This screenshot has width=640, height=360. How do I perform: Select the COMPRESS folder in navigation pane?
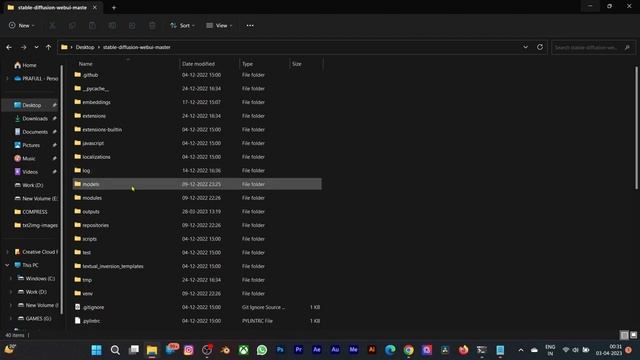[x=35, y=212]
